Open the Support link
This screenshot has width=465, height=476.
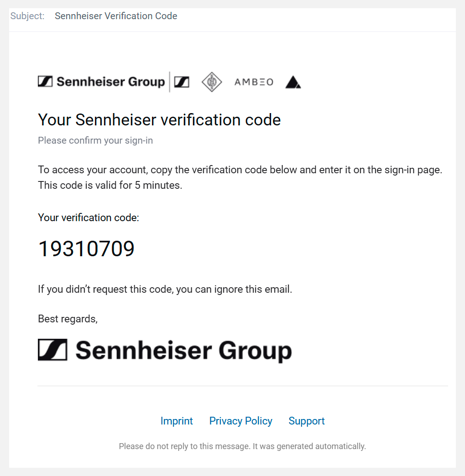307,421
